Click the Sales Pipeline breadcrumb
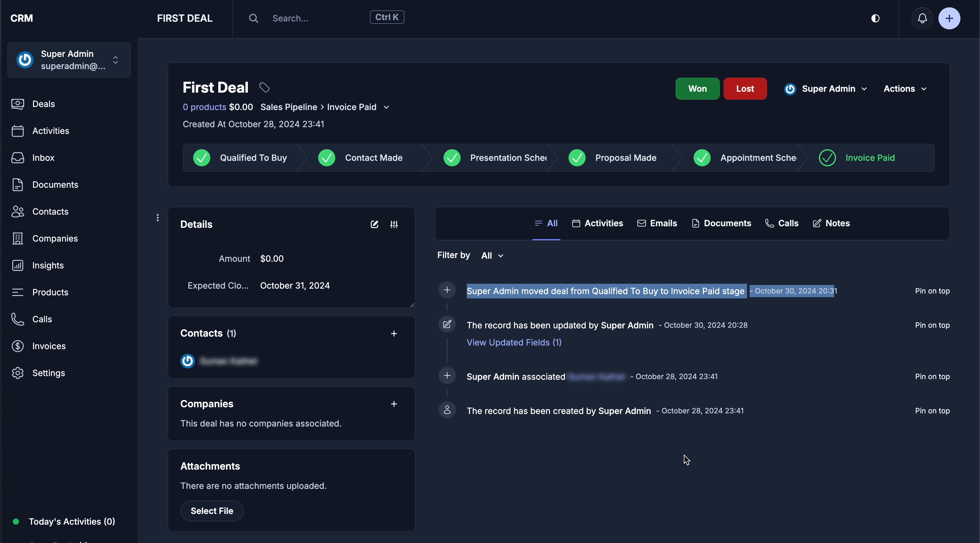This screenshot has width=980, height=543. tap(288, 107)
